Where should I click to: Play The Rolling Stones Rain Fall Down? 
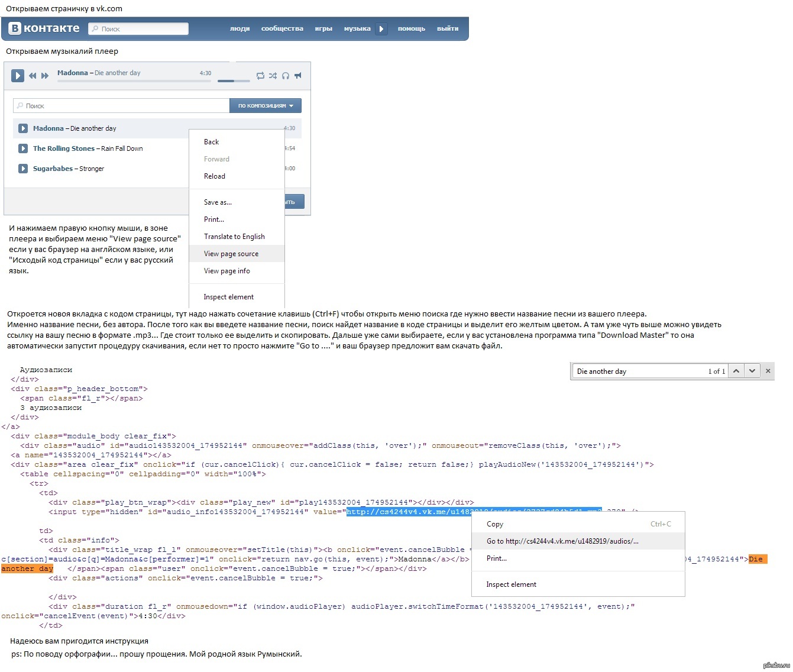coord(23,148)
